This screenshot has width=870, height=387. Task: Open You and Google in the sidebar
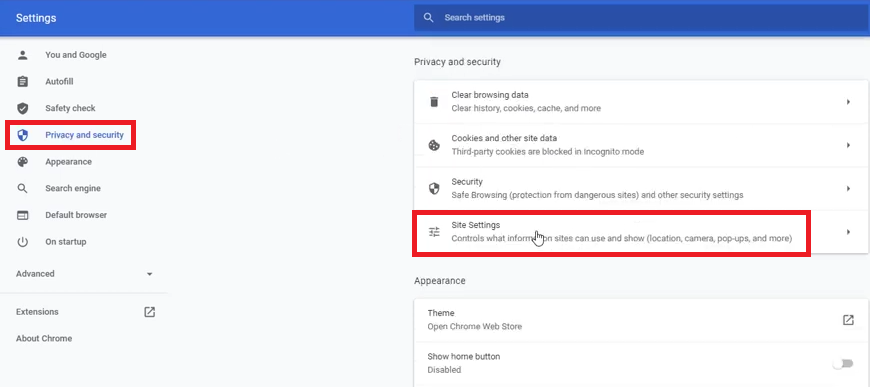click(76, 55)
